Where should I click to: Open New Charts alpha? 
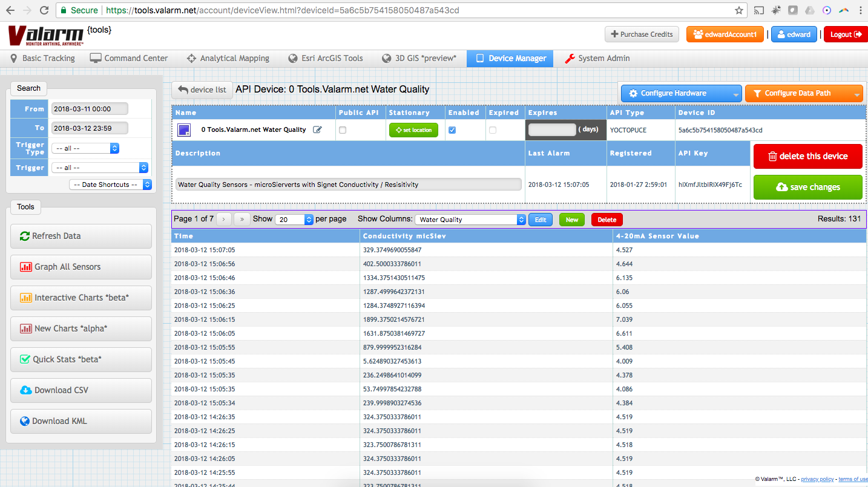point(81,328)
